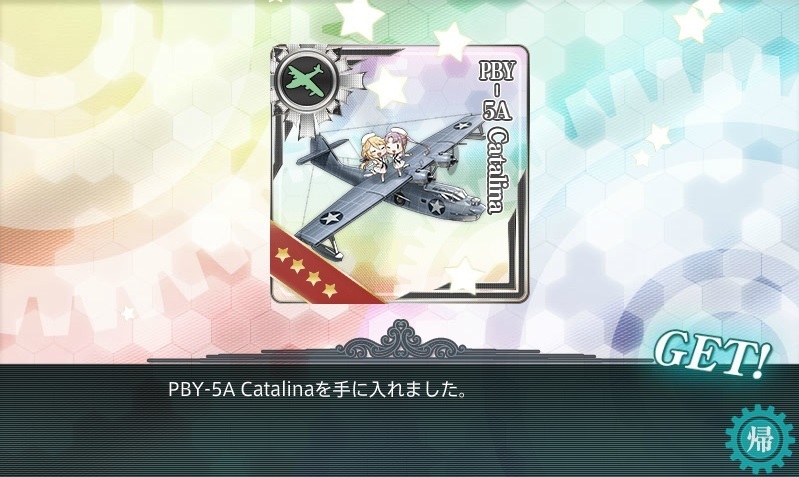
Task: Click the green aircraft type medal icon
Action: [305, 78]
